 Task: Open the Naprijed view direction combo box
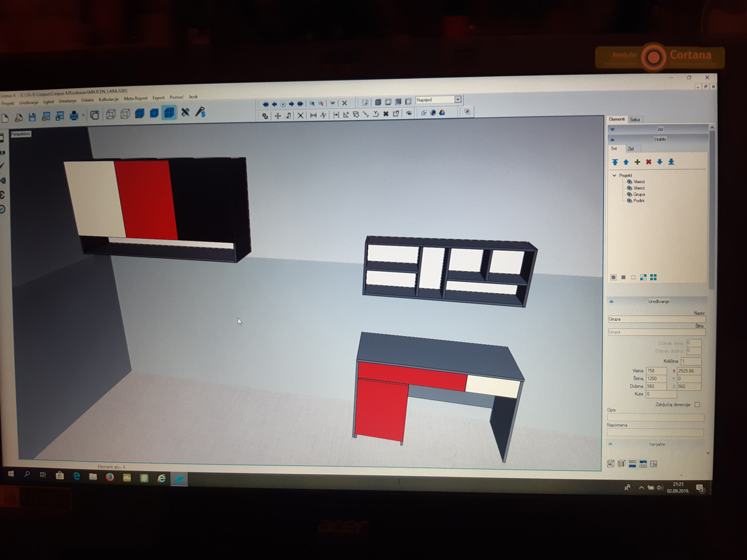coord(439,100)
